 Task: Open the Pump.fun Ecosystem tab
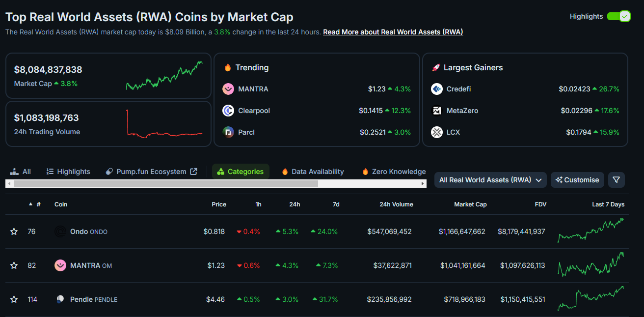[x=151, y=172]
